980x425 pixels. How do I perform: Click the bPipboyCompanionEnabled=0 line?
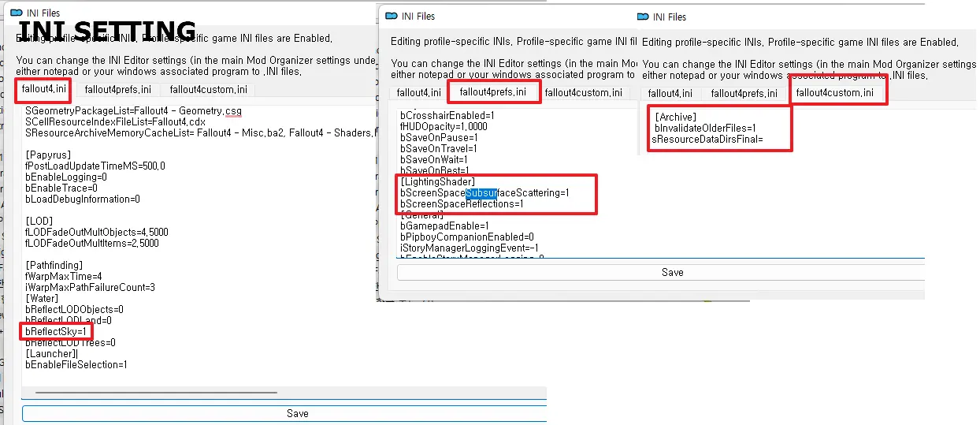[467, 237]
